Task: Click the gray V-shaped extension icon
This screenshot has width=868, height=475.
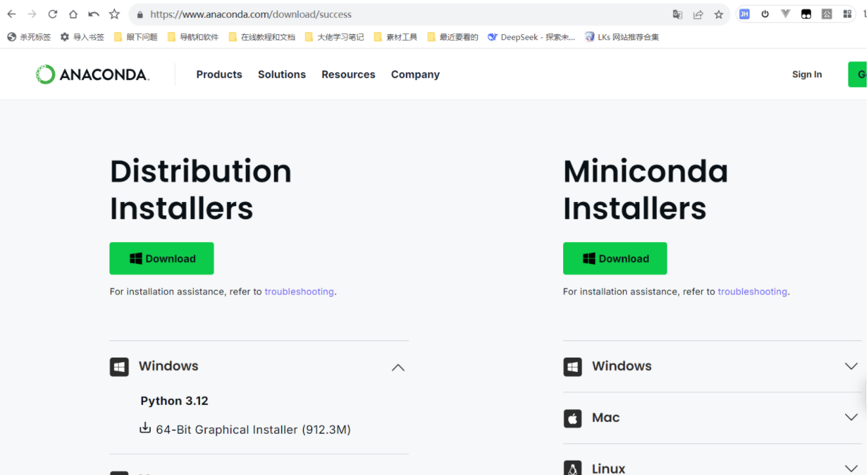Action: pyautogui.click(x=785, y=14)
